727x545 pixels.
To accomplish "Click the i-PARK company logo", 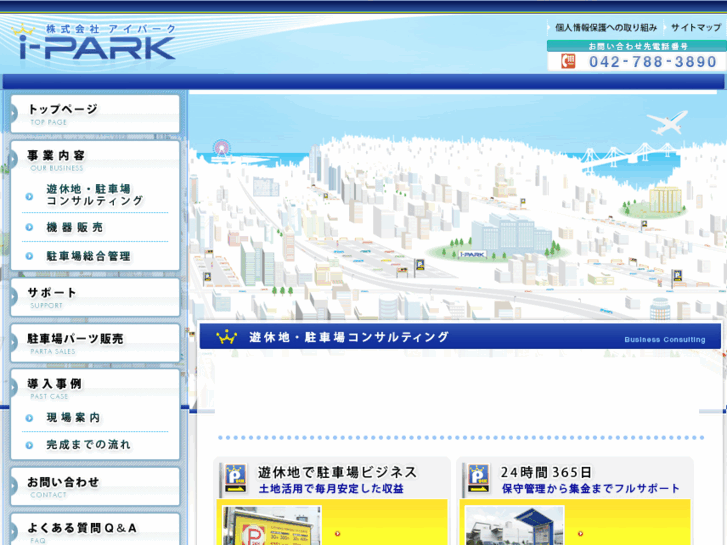I will [x=94, y=42].
